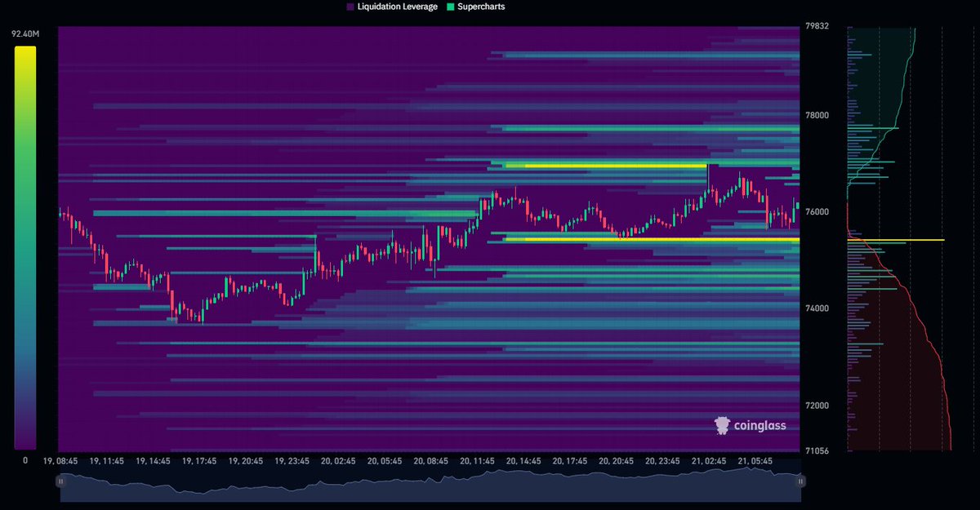This screenshot has width=980, height=510.
Task: Click the 20, 14:45 time axis label
Action: pyautogui.click(x=523, y=461)
